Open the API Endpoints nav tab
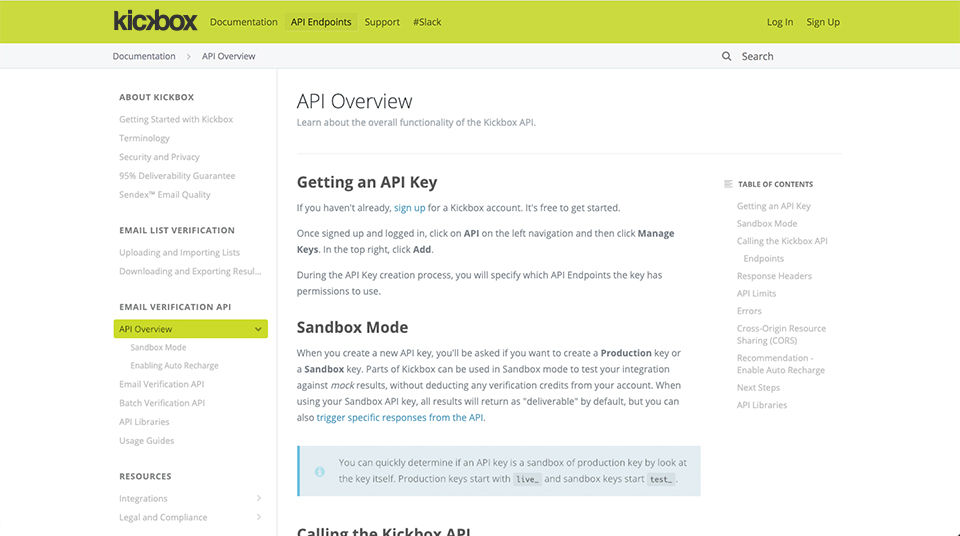This screenshot has height=536, width=960. (x=321, y=22)
